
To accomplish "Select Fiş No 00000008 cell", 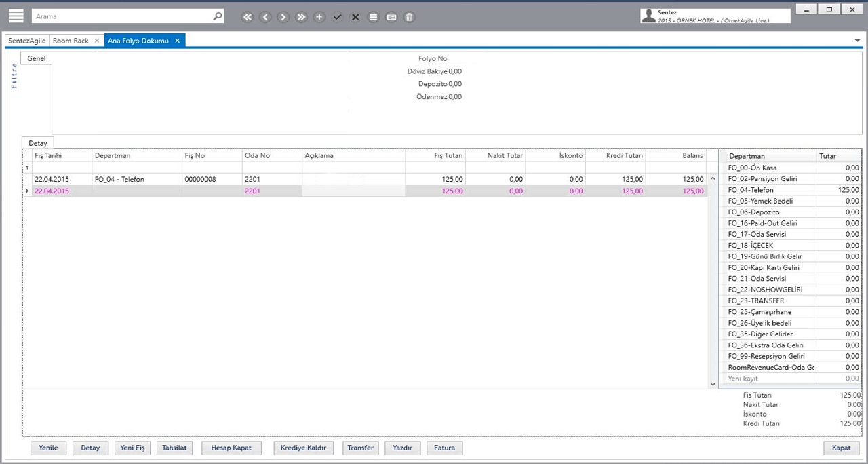I will tap(212, 179).
